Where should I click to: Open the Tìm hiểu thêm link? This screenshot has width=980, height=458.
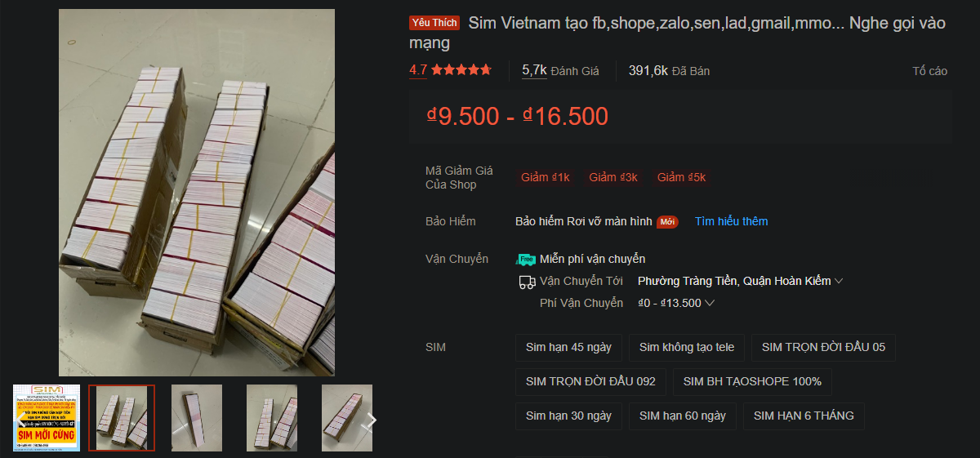(x=731, y=221)
